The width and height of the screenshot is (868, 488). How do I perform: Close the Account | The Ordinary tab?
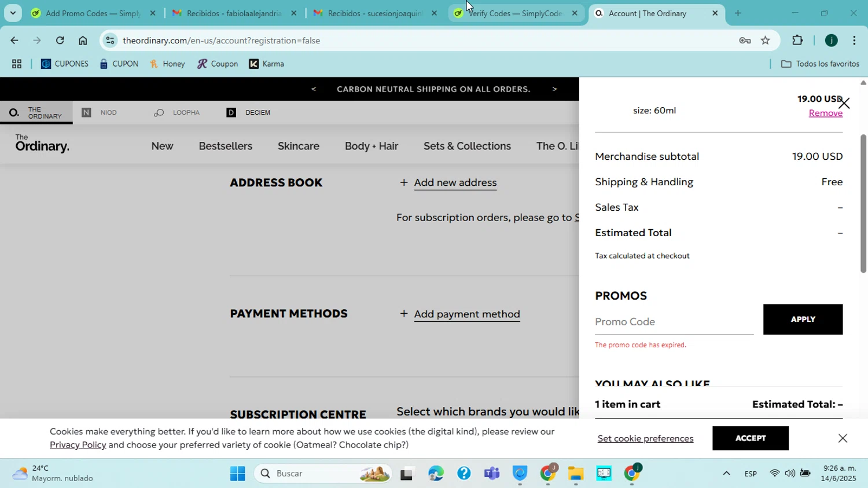(x=715, y=13)
